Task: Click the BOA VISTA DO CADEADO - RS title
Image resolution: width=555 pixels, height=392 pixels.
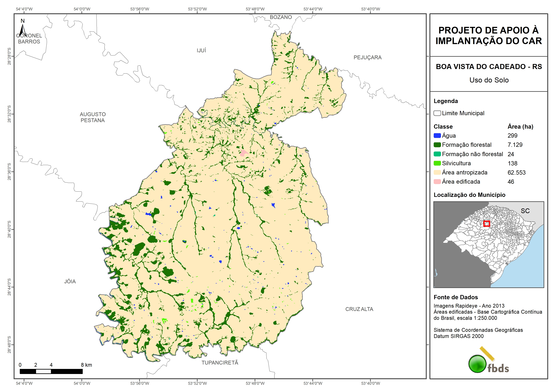Action: [489, 67]
